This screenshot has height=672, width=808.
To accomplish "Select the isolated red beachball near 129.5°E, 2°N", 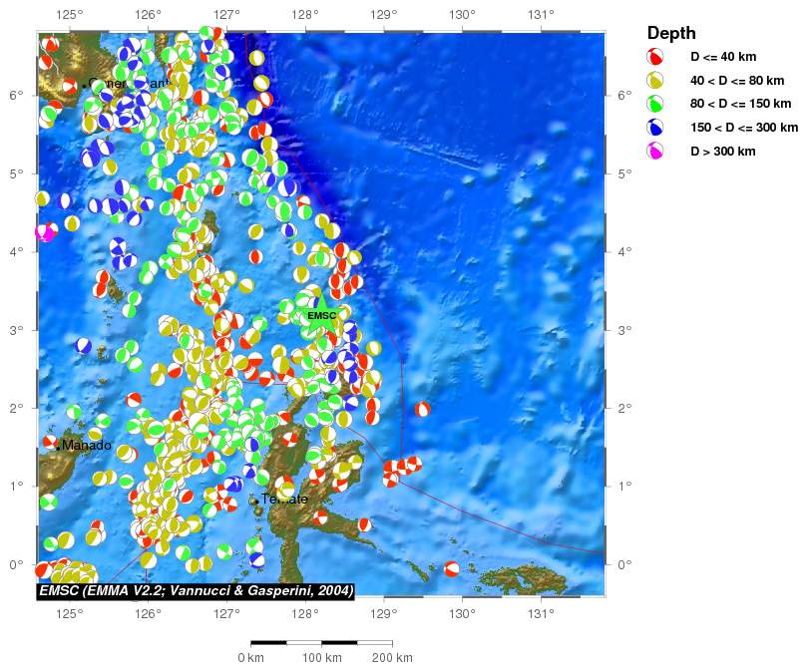I will [423, 409].
